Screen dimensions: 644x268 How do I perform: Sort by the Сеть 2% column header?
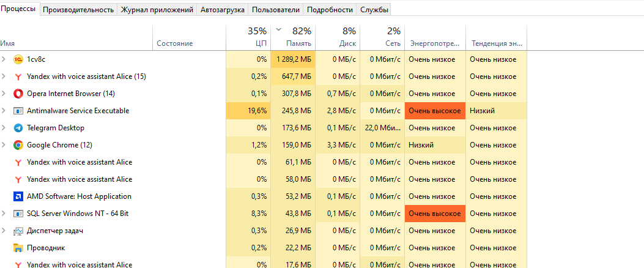click(382, 38)
